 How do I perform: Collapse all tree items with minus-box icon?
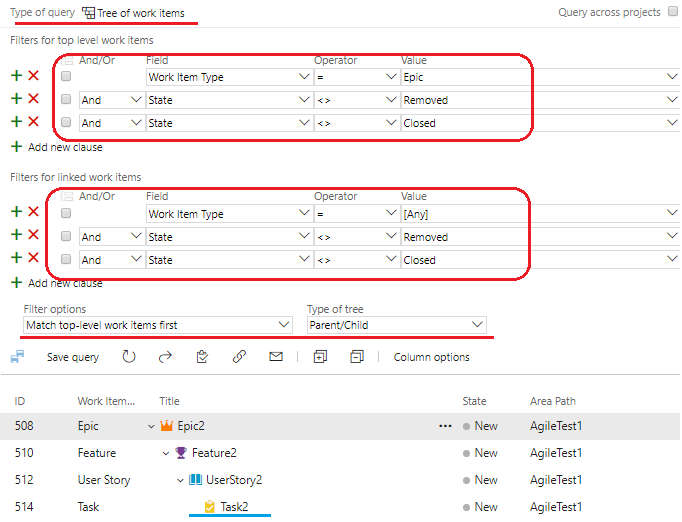coord(357,357)
